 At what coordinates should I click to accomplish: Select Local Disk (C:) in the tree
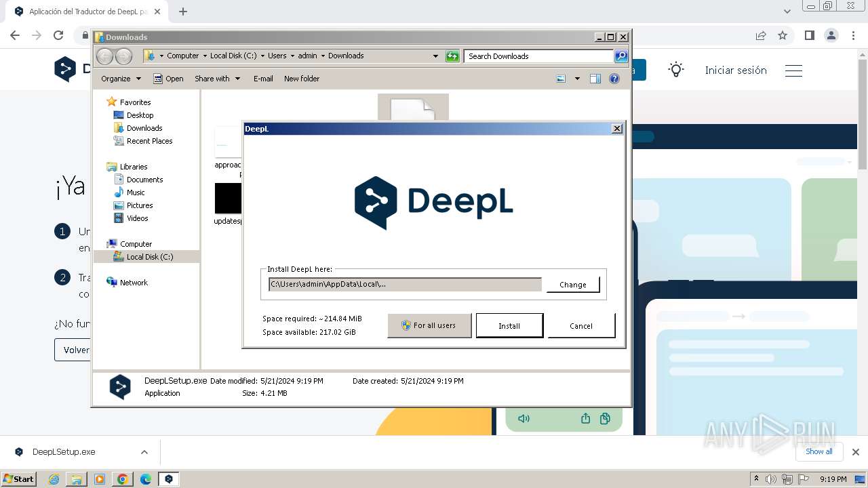point(149,257)
